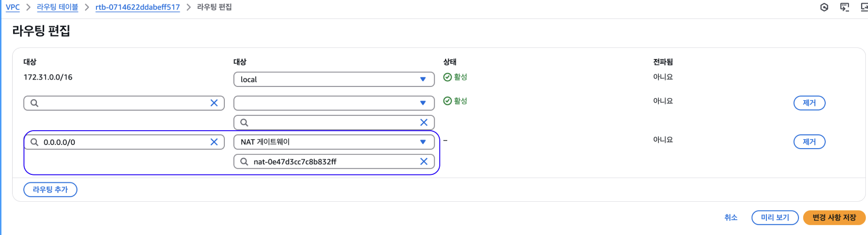The image size is (868, 235).
Task: Remove the 0.0.0.0/0 route with 제거
Action: click(x=809, y=142)
